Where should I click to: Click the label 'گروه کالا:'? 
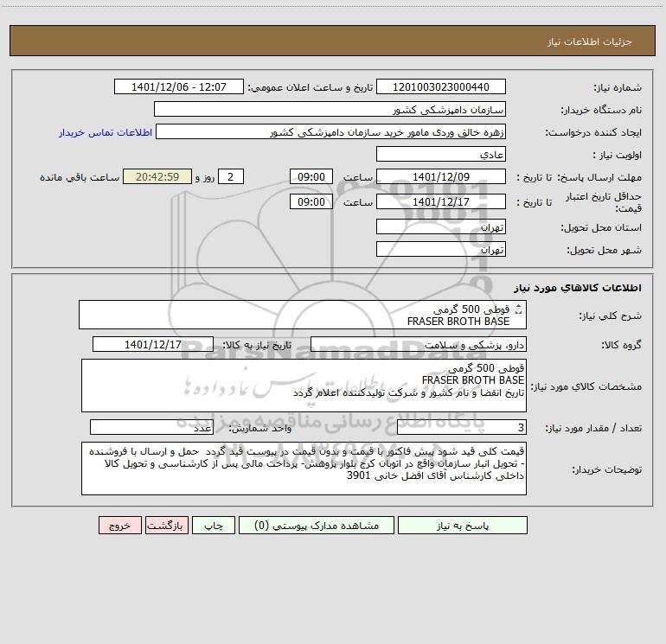click(622, 345)
